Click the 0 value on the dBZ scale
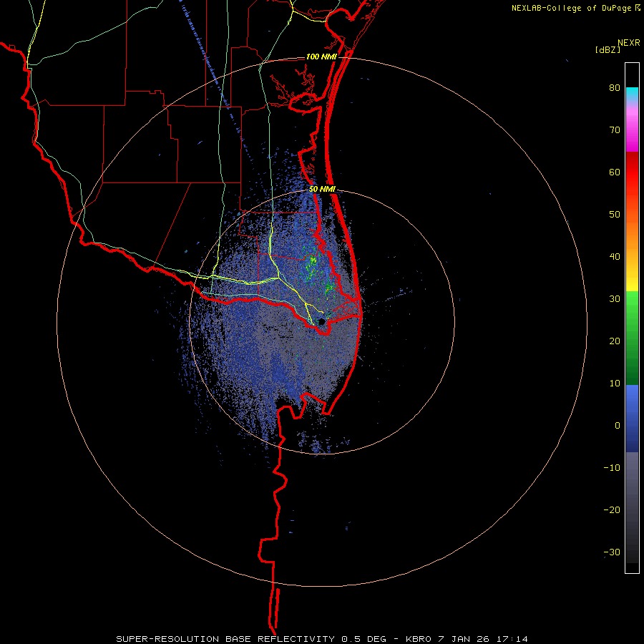 (x=618, y=426)
